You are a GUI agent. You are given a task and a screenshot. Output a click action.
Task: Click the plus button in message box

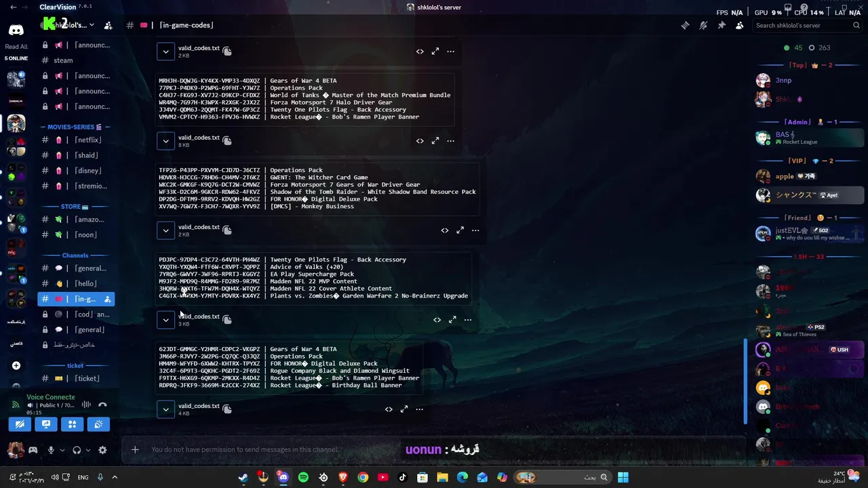135,449
